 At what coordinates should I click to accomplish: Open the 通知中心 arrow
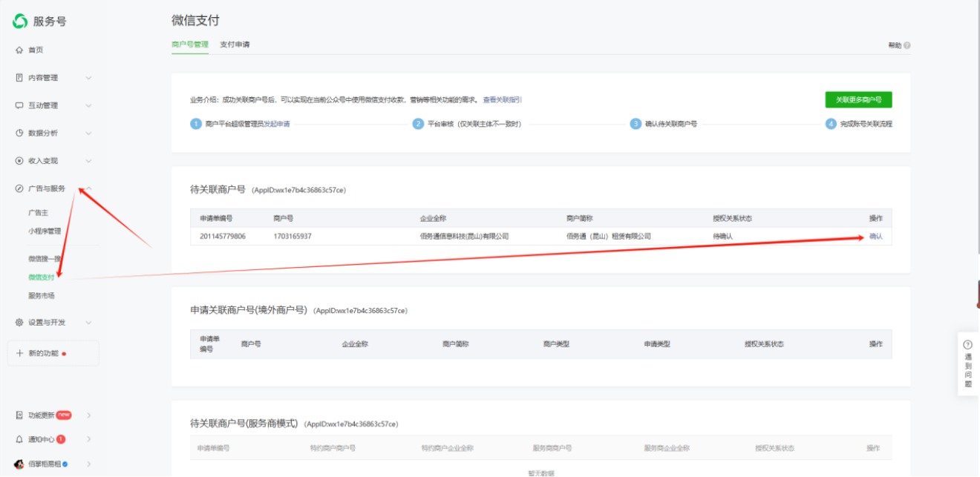[88, 439]
